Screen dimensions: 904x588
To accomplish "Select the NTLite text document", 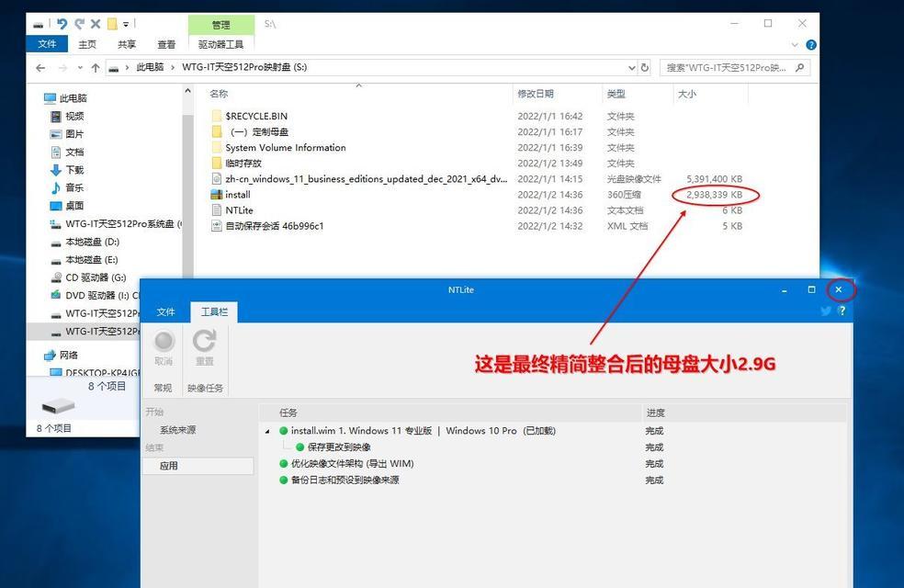I will tap(239, 210).
